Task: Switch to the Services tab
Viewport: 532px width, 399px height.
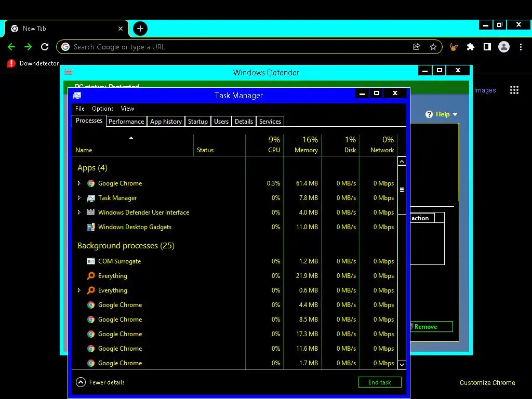Action: click(x=270, y=122)
